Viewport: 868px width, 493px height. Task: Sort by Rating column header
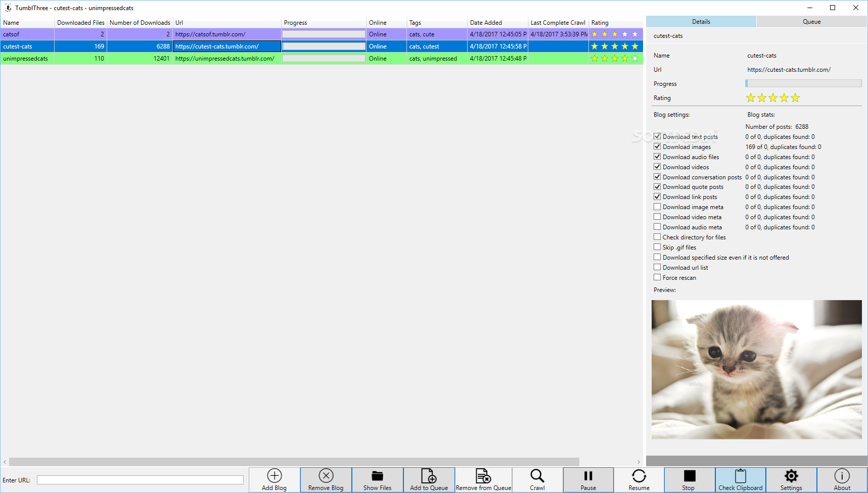616,23
